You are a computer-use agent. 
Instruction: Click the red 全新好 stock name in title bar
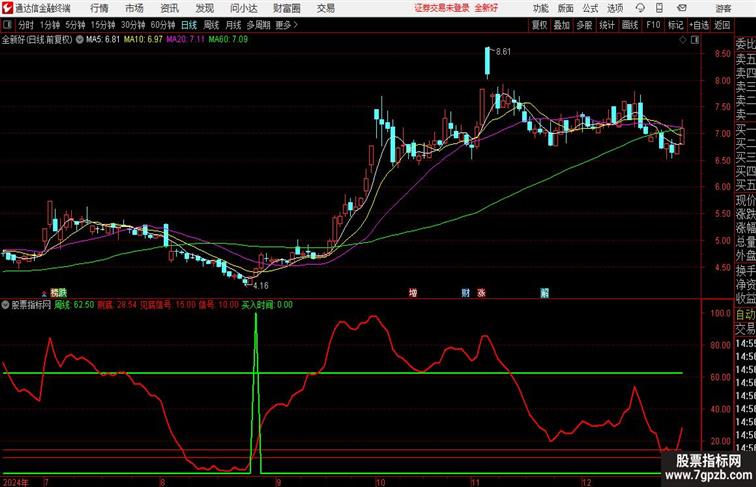pos(486,8)
